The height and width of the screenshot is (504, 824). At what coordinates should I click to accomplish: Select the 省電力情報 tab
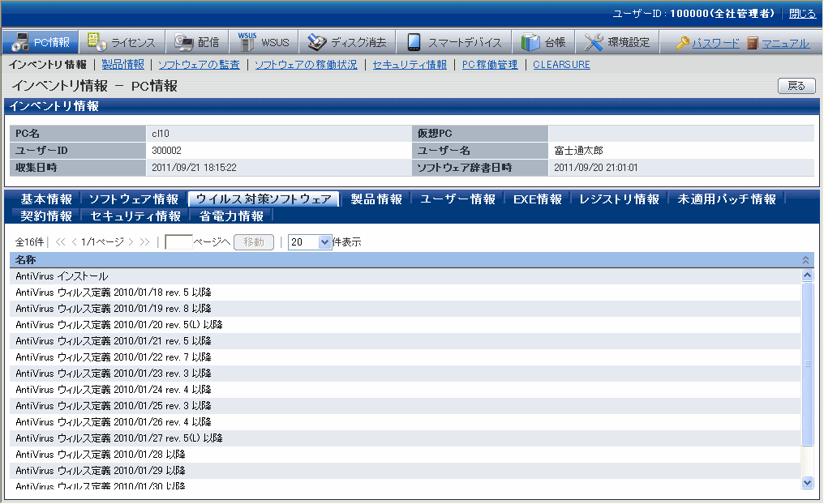[231, 216]
